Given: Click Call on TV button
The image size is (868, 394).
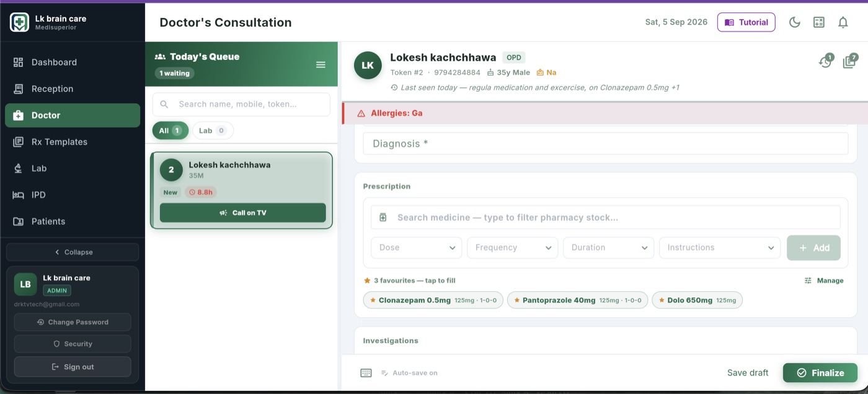Looking at the screenshot, I should click(243, 212).
